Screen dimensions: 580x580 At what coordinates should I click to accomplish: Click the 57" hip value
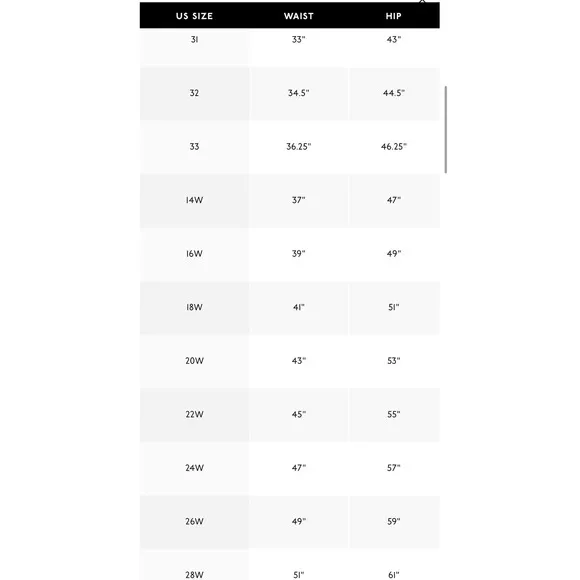394,468
